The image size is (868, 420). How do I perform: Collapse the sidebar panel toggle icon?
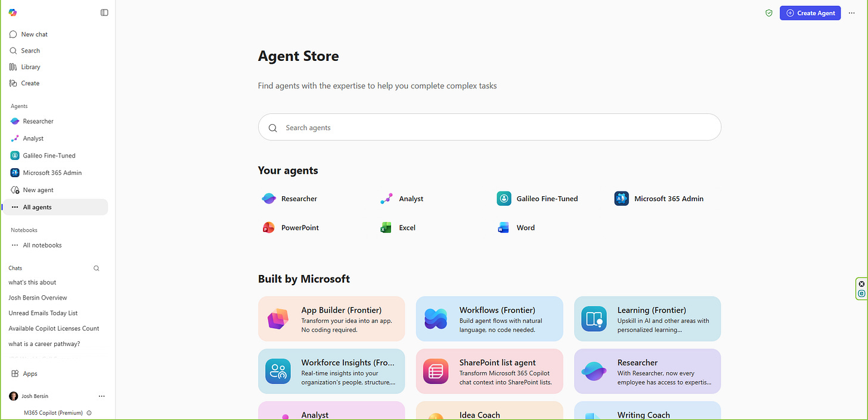(x=104, y=13)
